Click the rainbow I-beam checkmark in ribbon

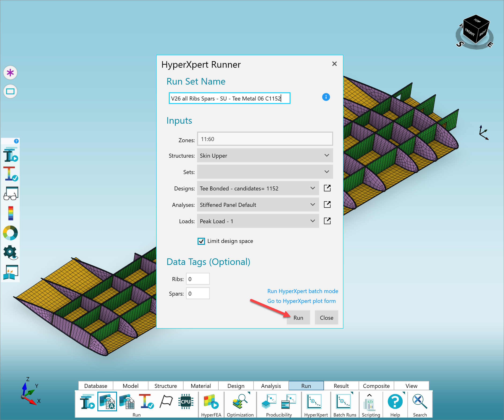tap(146, 401)
